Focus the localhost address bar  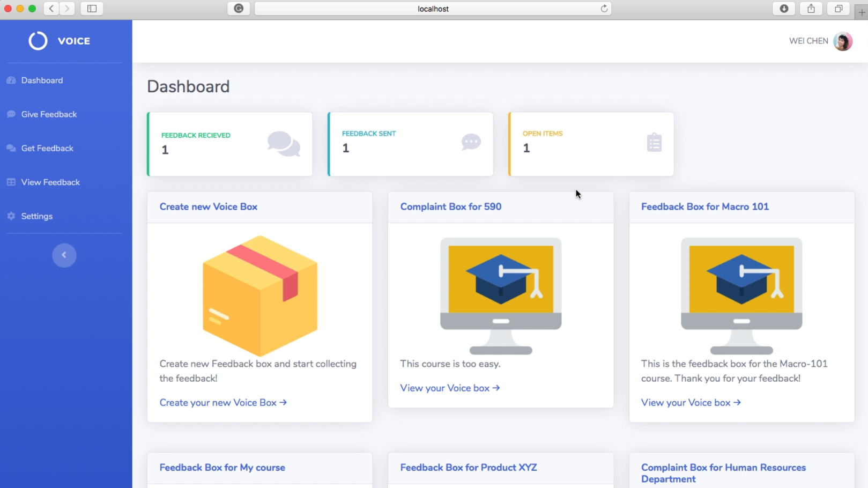(x=433, y=9)
